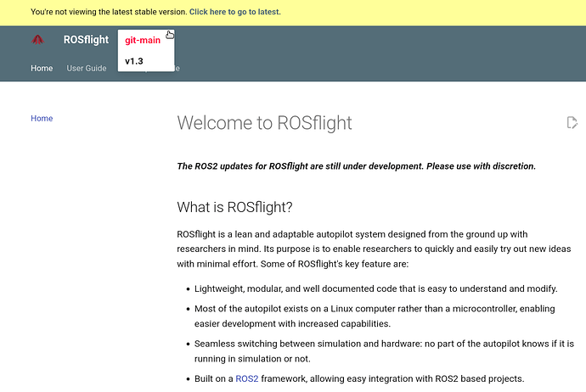Click the 'Lightweight, modular' bullet point
The height and width of the screenshot is (392, 586).
click(375, 288)
